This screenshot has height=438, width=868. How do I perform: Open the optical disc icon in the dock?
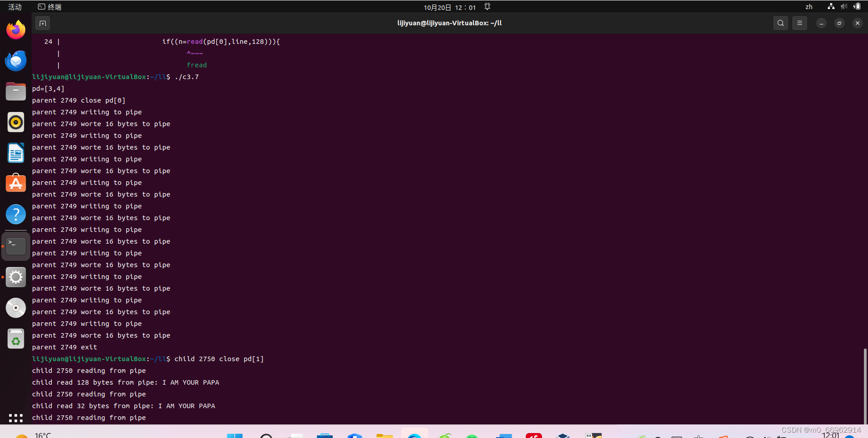pos(16,308)
